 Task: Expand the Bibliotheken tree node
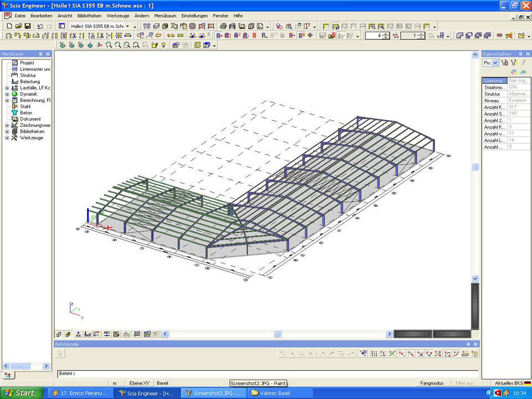pos(7,131)
